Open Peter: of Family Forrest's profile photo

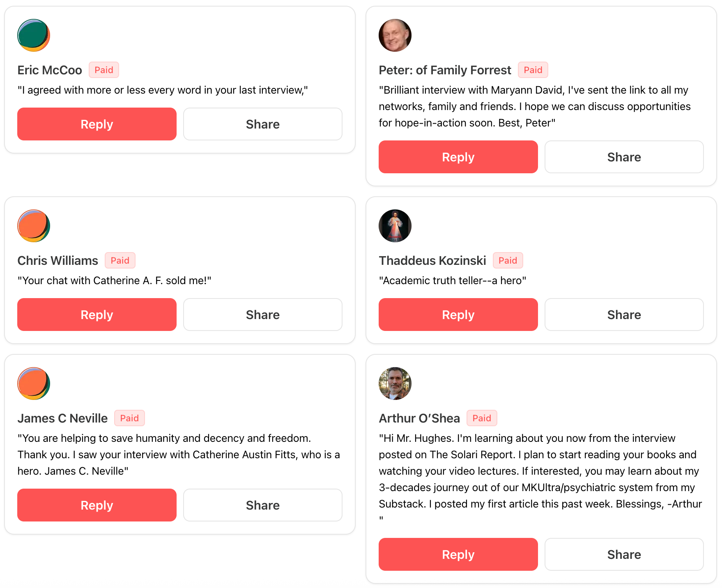coord(395,35)
